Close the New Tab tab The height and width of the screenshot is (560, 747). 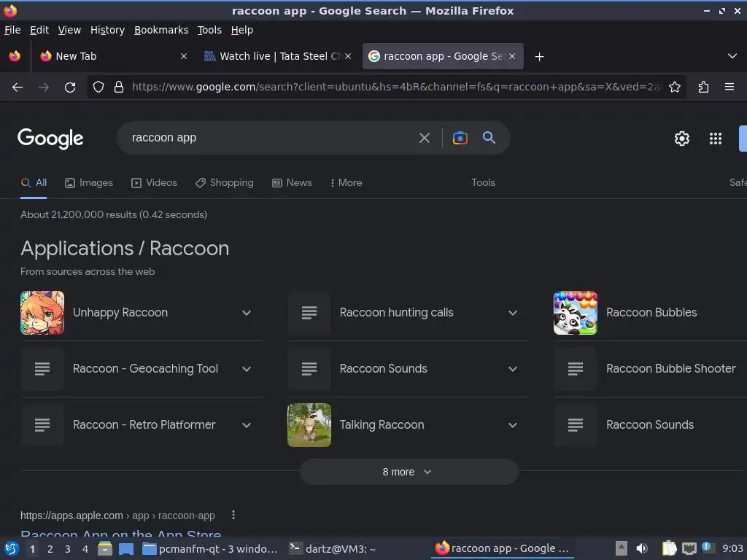click(183, 56)
